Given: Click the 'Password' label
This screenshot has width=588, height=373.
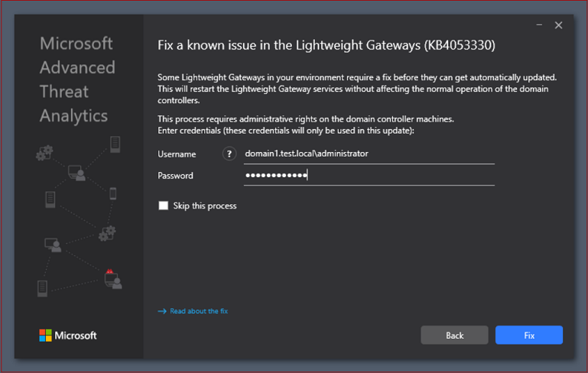Looking at the screenshot, I should click(x=175, y=176).
